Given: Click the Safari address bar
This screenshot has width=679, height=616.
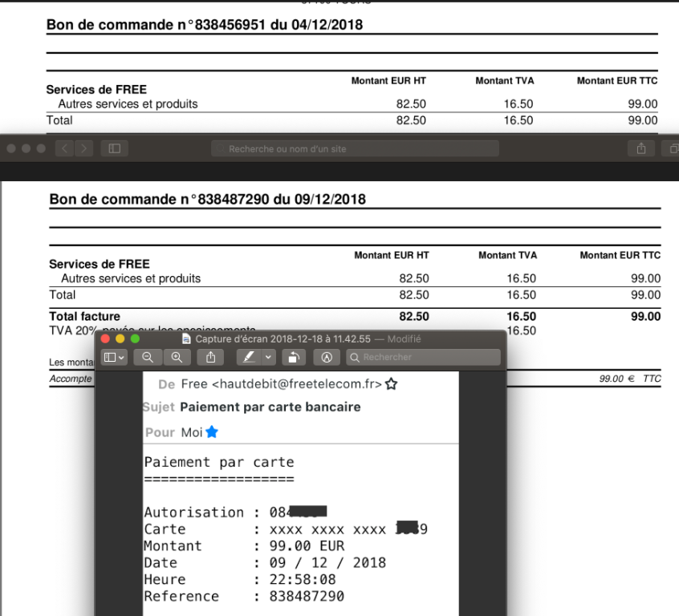Looking at the screenshot, I should click(x=355, y=148).
